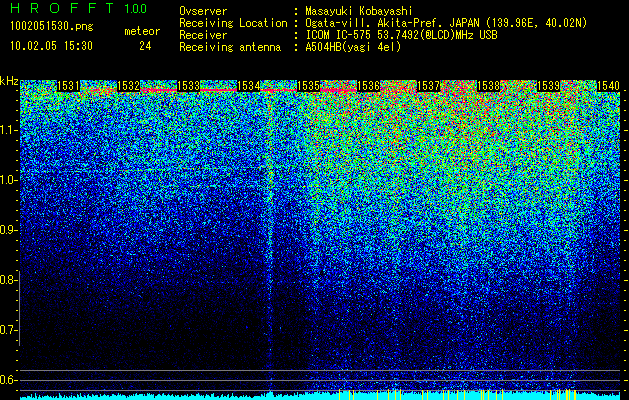This screenshot has width=629, height=400.
Task: Click the HROFFT 1.0.0 title text
Action: click(79, 8)
